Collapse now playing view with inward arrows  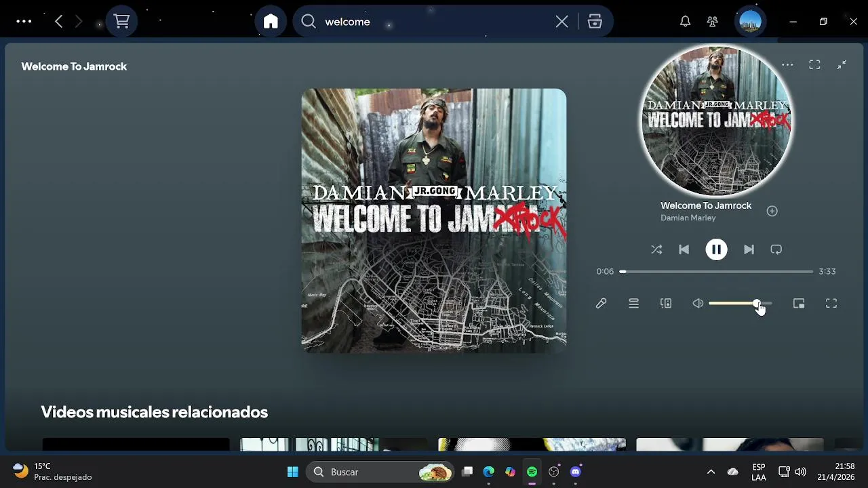tap(842, 65)
